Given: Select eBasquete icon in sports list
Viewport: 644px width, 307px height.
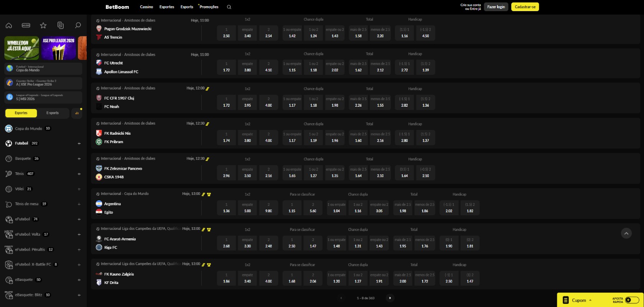Looking at the screenshot, I should click(9, 280).
